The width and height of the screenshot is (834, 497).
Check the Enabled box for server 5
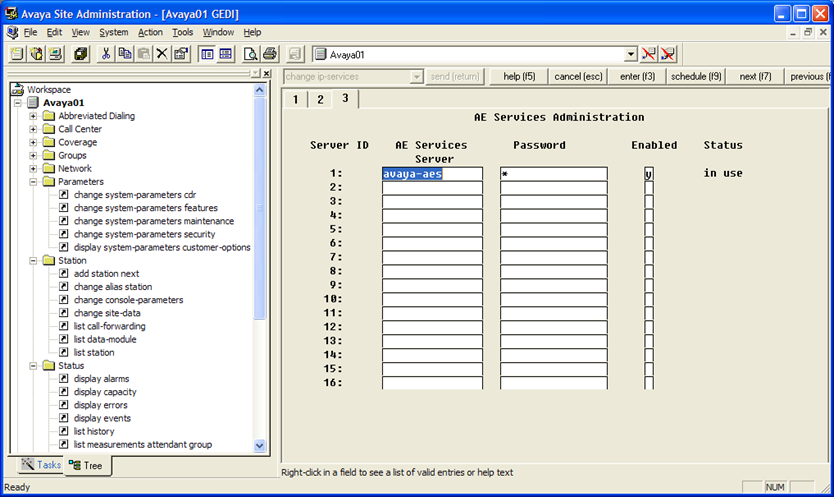(x=649, y=229)
